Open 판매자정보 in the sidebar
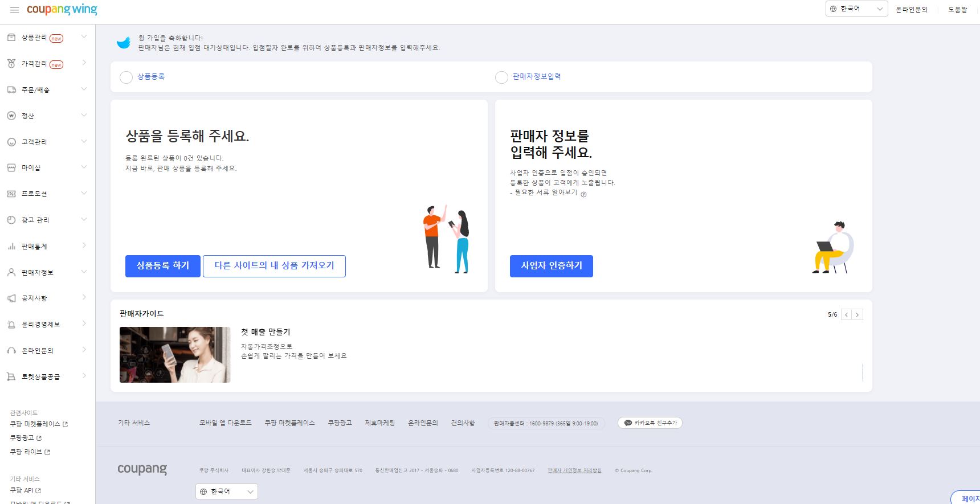The image size is (980, 504). click(38, 273)
